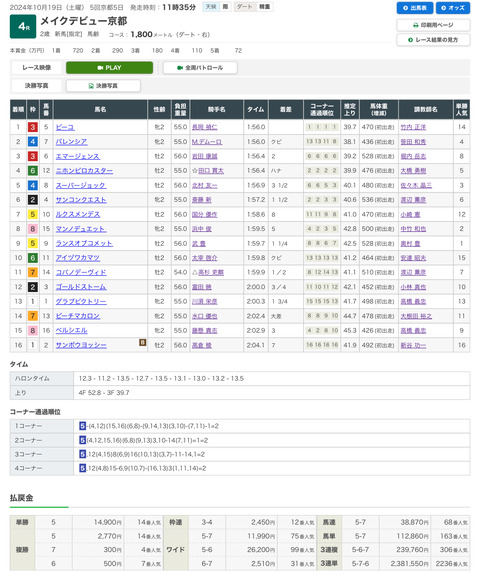Select the 上り 4F 52.8 - 3F 39.7 text
Image resolution: width=480 pixels, height=575 pixels.
point(104,393)
